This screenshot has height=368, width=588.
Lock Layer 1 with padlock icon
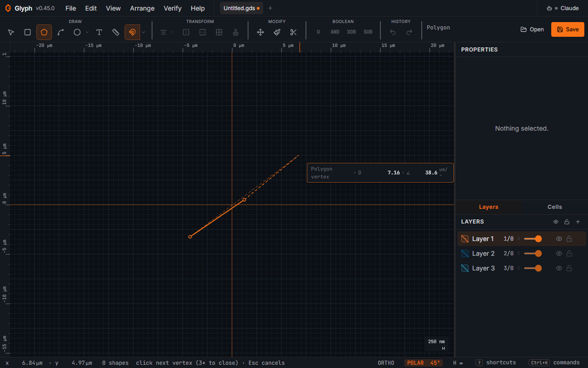coord(569,239)
